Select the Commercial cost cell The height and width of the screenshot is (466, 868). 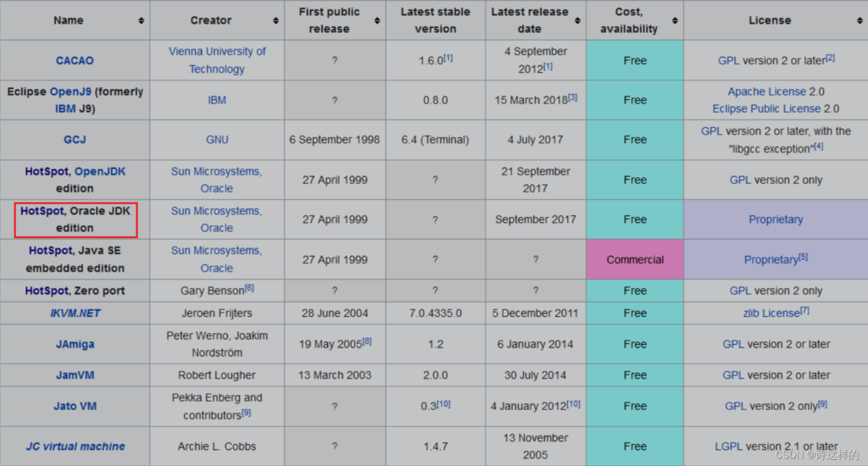point(635,259)
